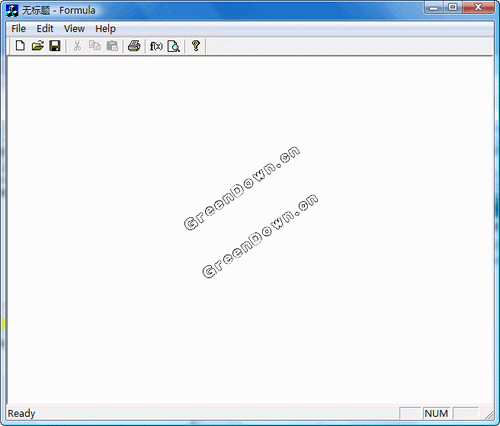Print the document using printer icon
The height and width of the screenshot is (426, 500).
click(134, 46)
